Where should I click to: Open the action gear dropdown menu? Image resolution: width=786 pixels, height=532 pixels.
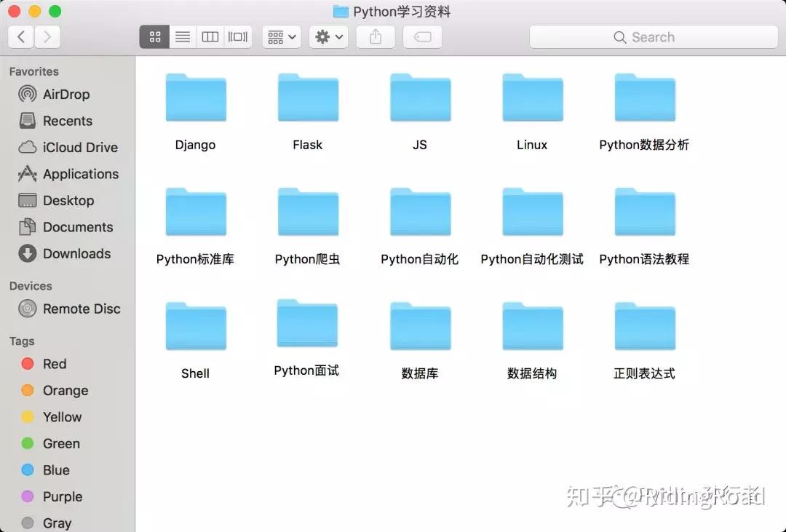coord(327,36)
